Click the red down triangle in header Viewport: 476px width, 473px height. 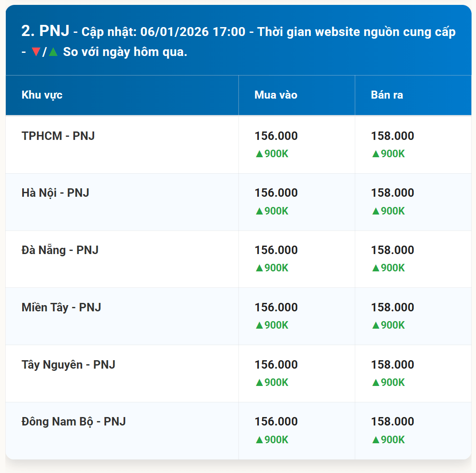pyautogui.click(x=36, y=52)
